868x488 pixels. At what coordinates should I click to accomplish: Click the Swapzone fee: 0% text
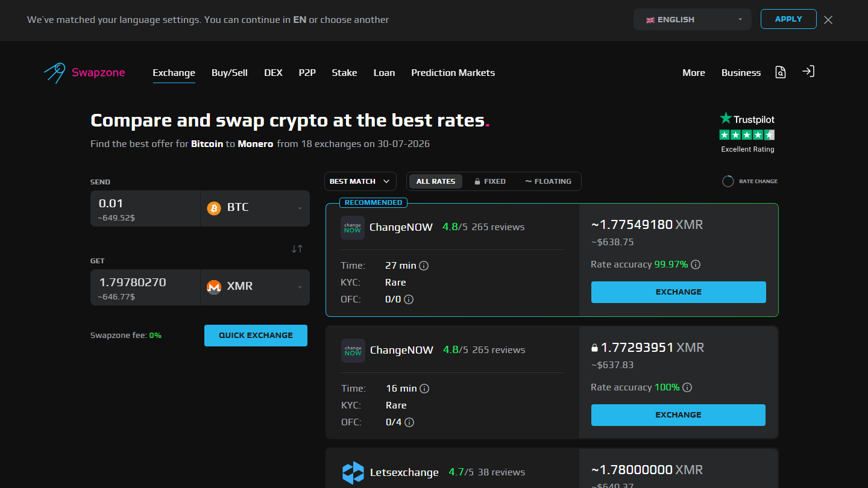pyautogui.click(x=126, y=336)
